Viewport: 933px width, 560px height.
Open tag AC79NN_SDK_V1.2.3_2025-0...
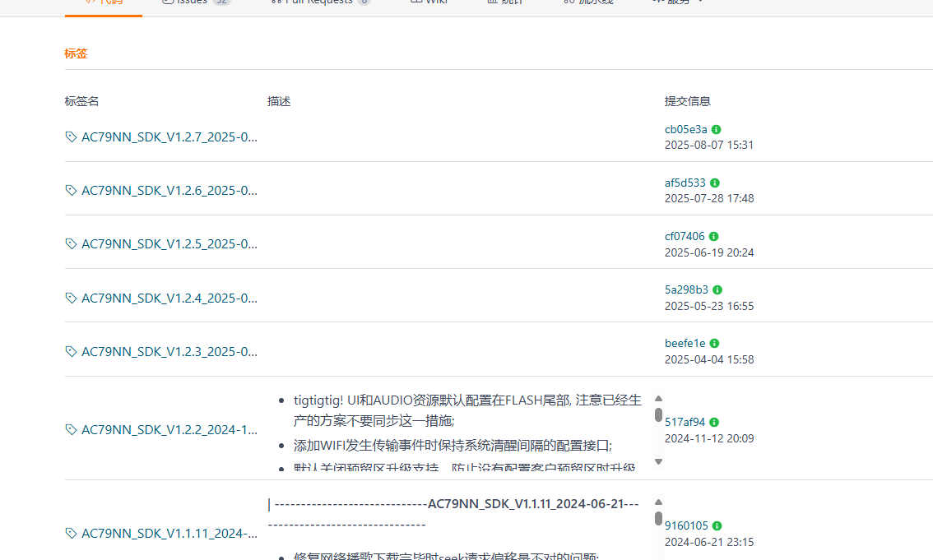169,351
